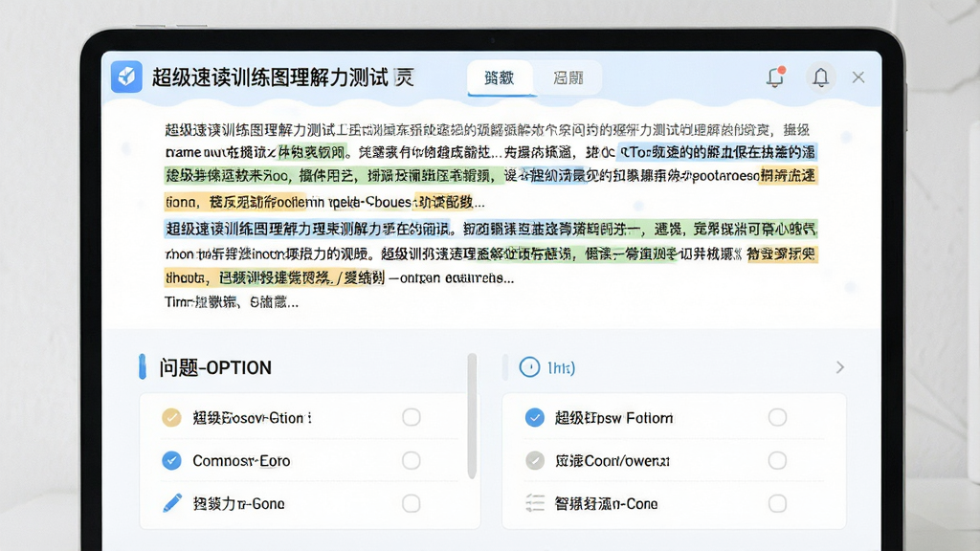Click the orange check icon in first left option
Image resolution: width=980 pixels, height=551 pixels.
(171, 417)
